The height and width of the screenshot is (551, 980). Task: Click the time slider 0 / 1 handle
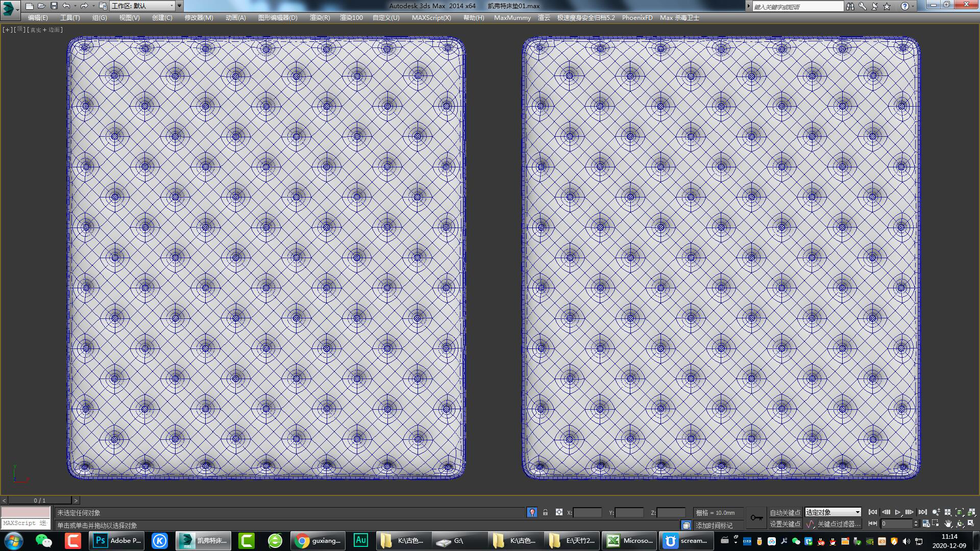click(40, 500)
